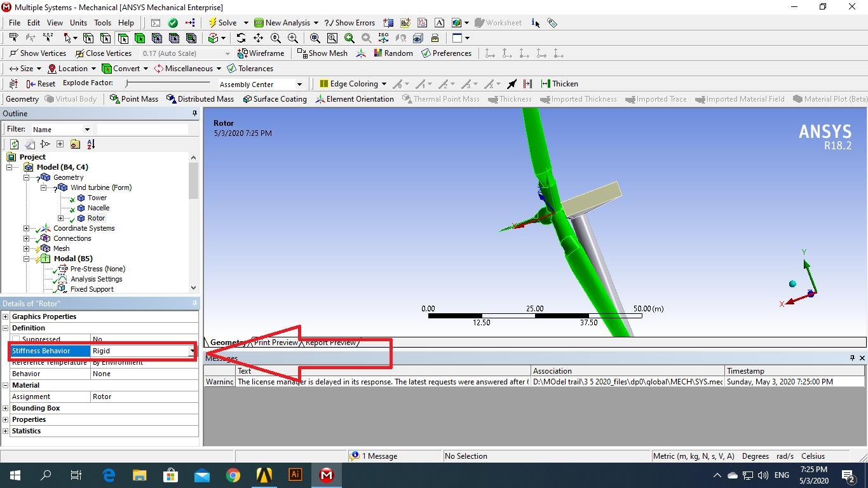Open the Units menu
The width and height of the screenshot is (868, 488).
[78, 23]
